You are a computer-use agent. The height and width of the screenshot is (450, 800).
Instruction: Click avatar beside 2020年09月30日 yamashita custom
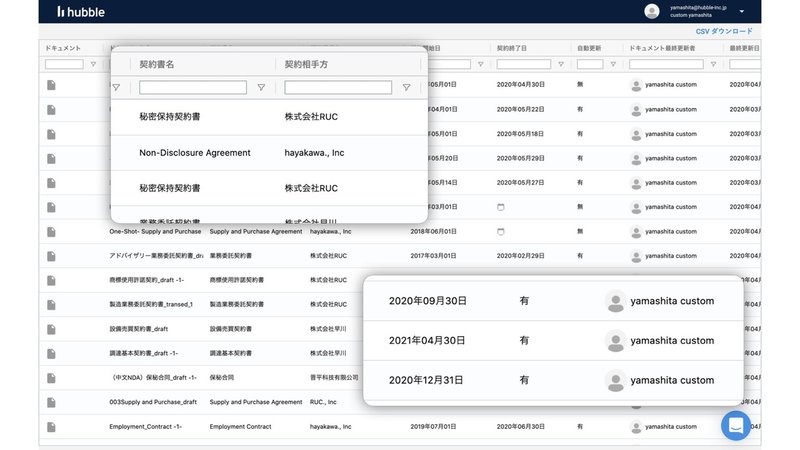coord(615,301)
